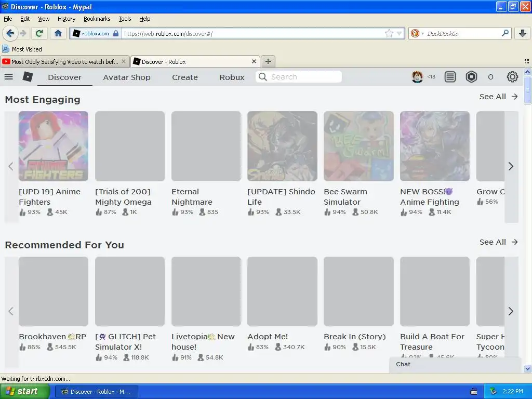Click the browser Back arrow button
The height and width of the screenshot is (399, 532).
[x=10, y=33]
